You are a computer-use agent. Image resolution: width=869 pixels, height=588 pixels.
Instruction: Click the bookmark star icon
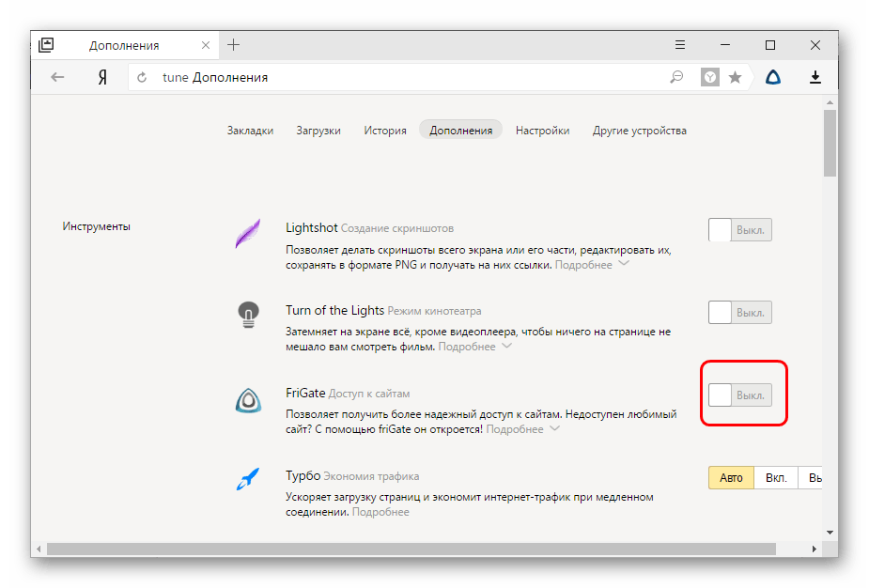(x=735, y=78)
